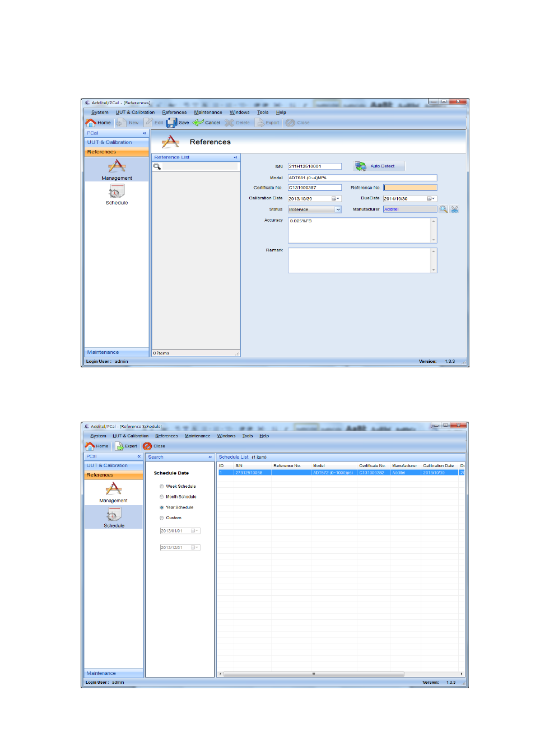
Task: Open Management icon in References window sidebar
Action: [117, 166]
